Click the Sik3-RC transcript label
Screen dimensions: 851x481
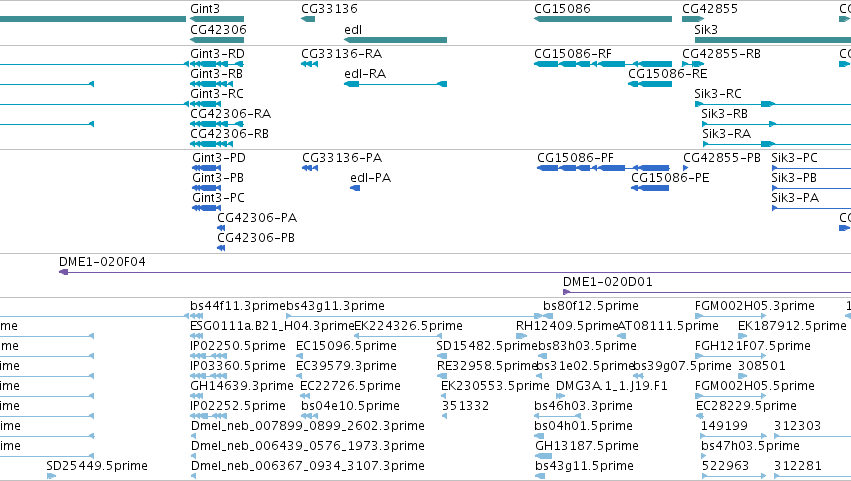pos(717,93)
